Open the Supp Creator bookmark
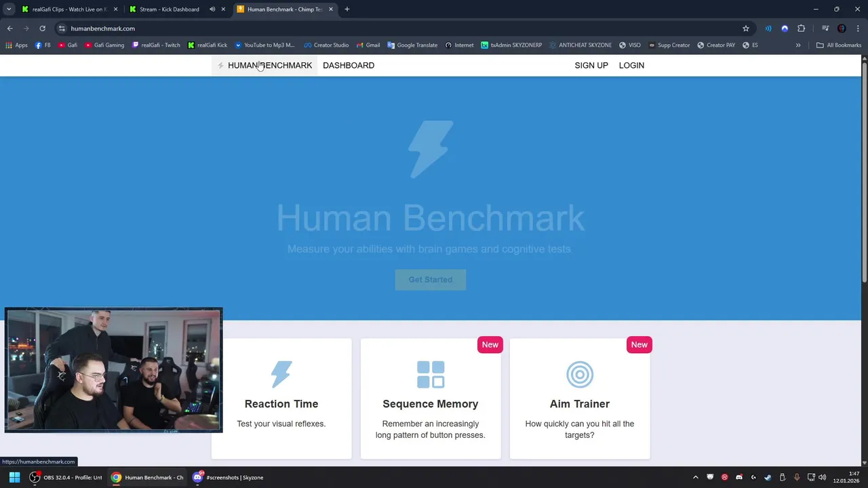 [x=669, y=45]
